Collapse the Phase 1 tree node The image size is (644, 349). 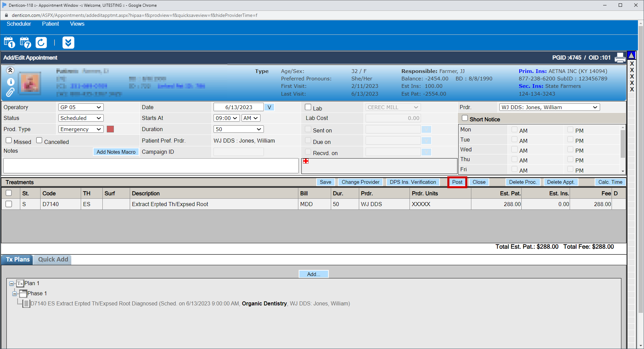(x=15, y=294)
